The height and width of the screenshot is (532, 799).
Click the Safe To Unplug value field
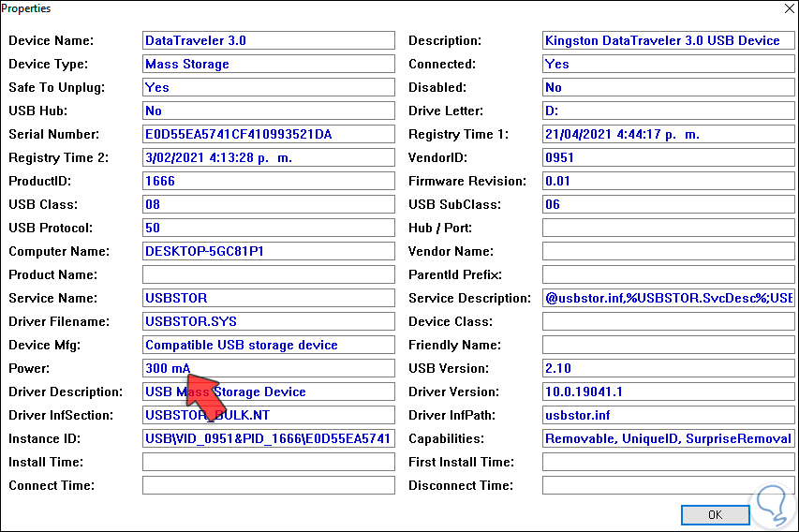click(269, 87)
